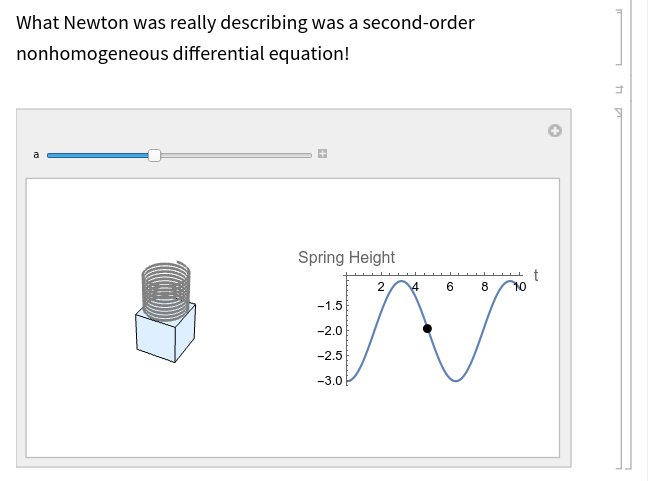
Task: Expand animation controls next to slider a
Action: (x=322, y=154)
